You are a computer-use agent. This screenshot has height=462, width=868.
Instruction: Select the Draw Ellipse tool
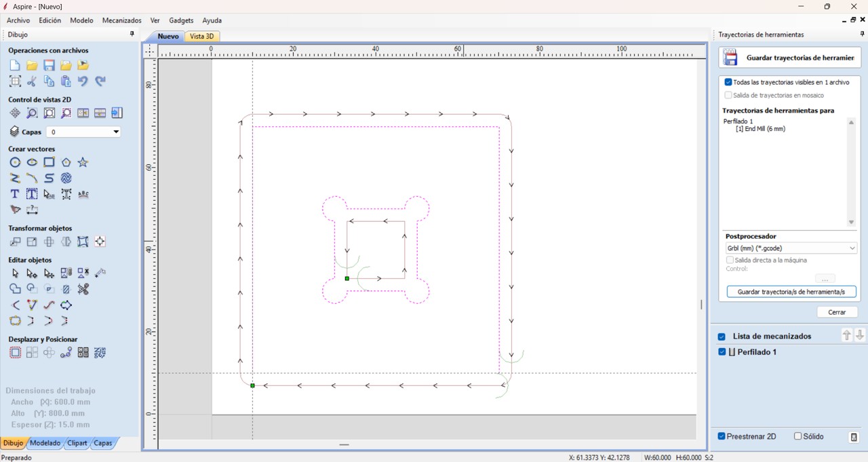[x=32, y=162]
